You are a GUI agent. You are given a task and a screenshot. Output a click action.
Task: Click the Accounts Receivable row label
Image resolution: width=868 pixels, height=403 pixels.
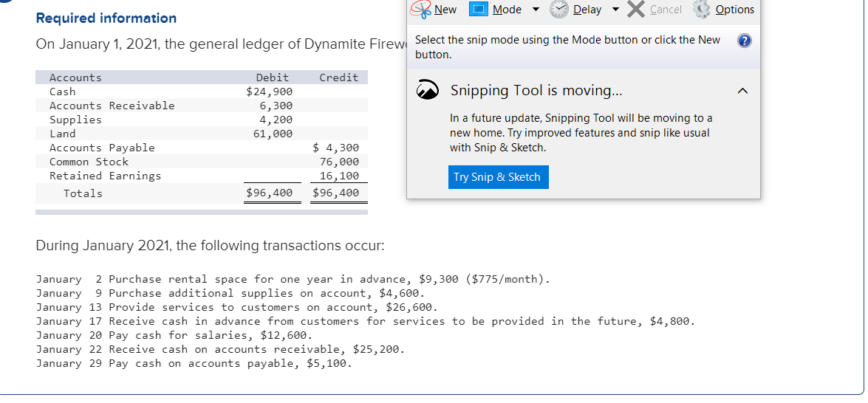(112, 106)
